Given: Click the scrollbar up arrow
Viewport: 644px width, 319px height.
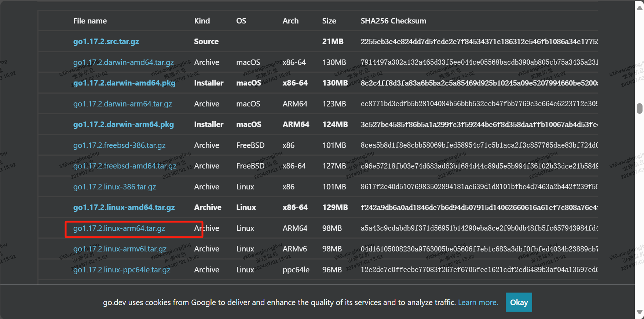Looking at the screenshot, I should 640,8.
